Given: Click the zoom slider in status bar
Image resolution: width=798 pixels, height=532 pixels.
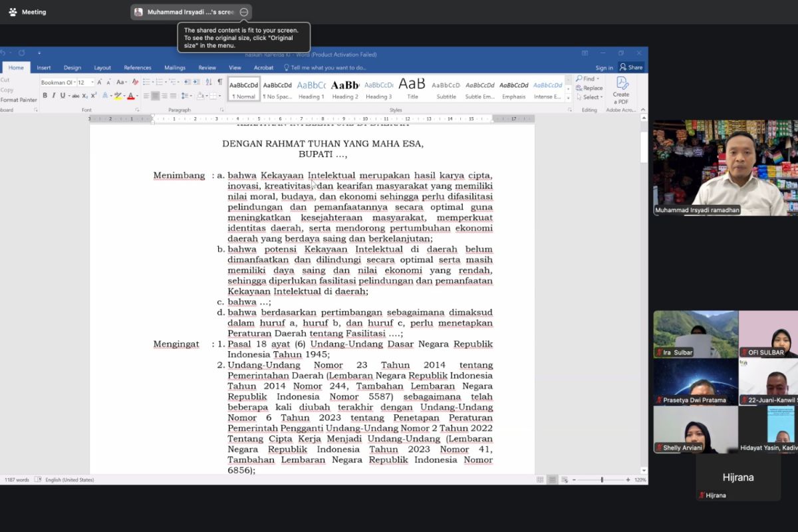Looking at the screenshot, I should tap(602, 479).
